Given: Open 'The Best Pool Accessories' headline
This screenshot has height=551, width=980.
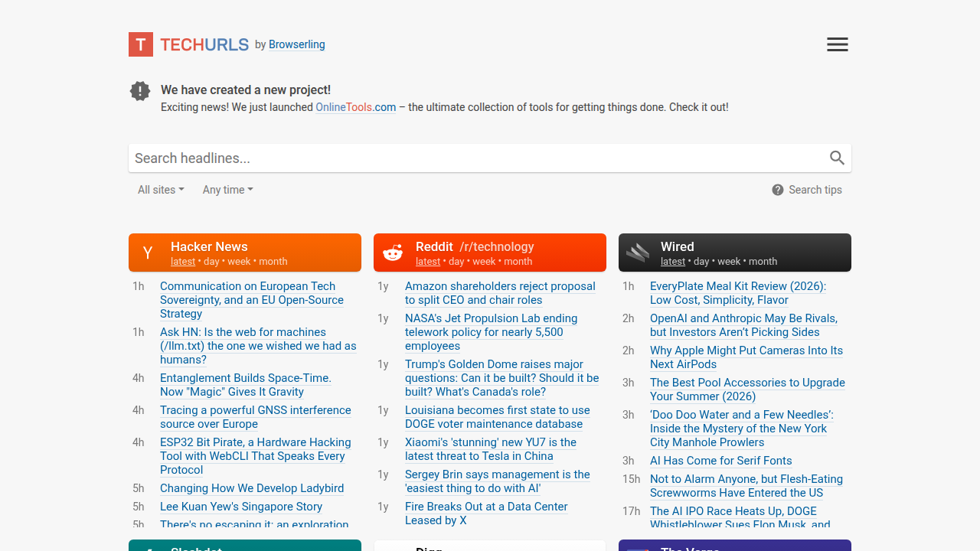Looking at the screenshot, I should tap(747, 390).
